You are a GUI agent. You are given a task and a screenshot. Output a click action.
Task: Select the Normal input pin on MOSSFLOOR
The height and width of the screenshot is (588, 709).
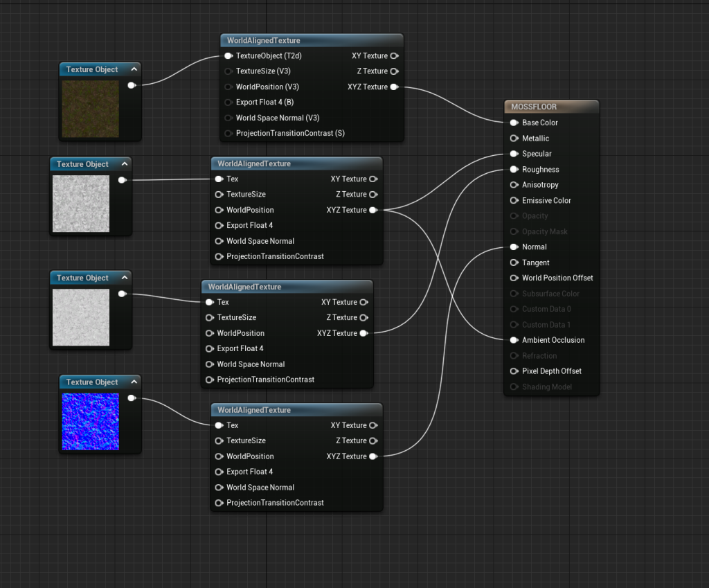coord(514,247)
